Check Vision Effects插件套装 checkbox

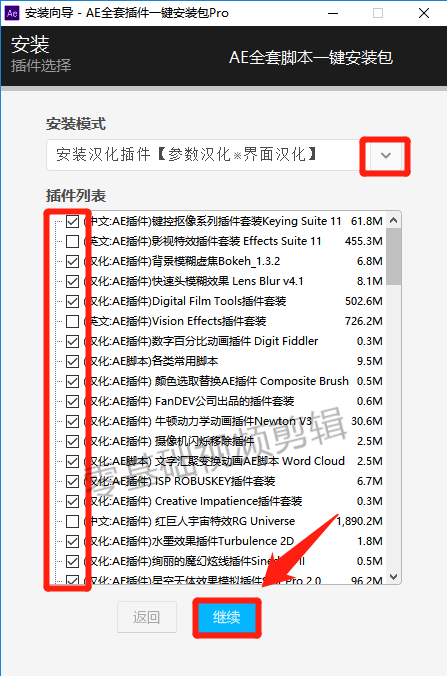tap(72, 322)
